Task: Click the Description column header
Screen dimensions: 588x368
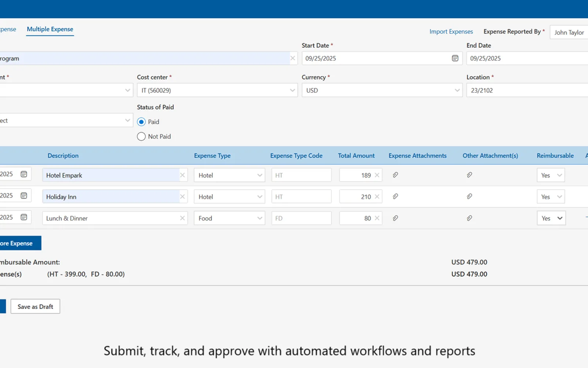Action: tap(63, 156)
